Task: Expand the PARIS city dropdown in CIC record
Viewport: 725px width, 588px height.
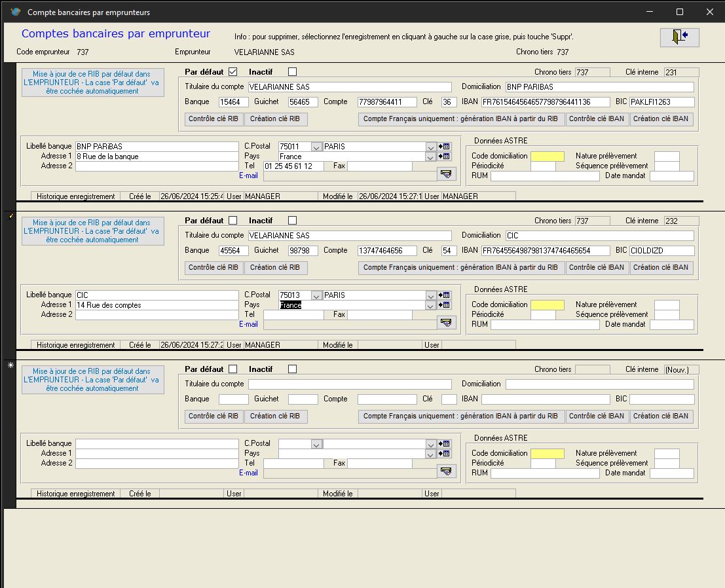Action: [430, 295]
